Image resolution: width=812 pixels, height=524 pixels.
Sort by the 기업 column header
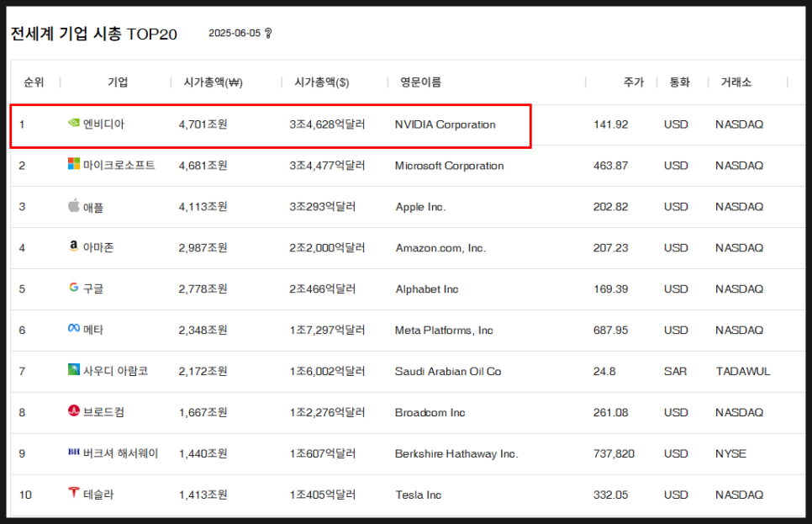point(118,82)
